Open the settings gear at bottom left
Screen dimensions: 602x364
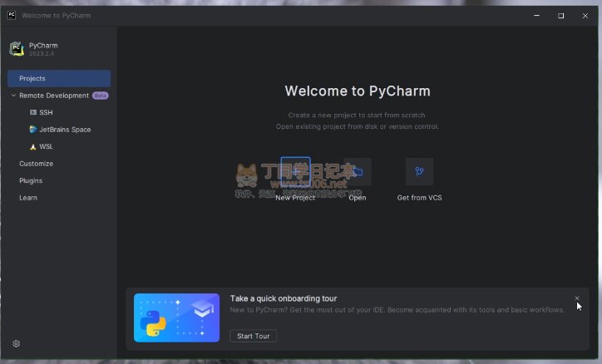[16, 343]
